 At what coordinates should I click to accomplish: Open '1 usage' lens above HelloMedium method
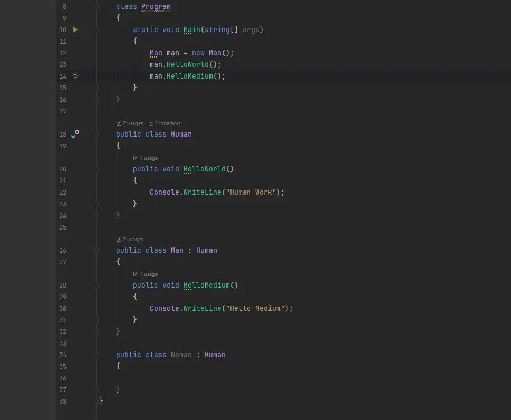click(146, 274)
